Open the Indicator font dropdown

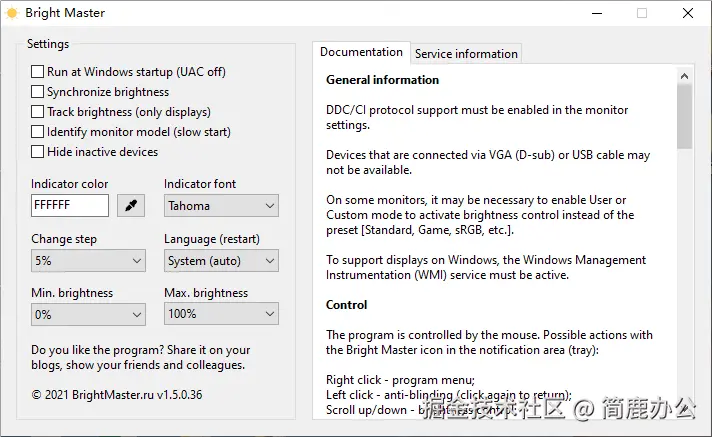[221, 206]
